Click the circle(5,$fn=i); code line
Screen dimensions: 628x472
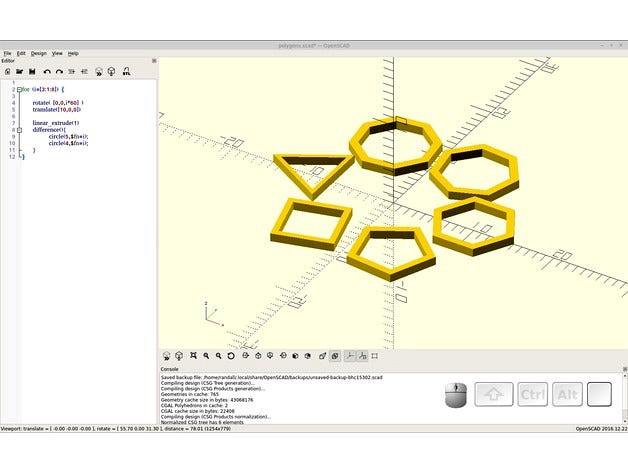[68, 137]
